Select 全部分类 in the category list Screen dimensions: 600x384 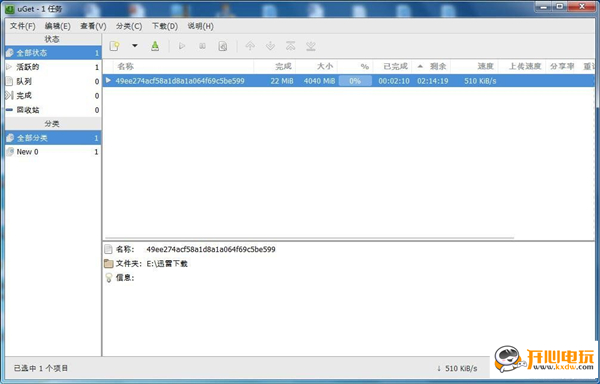click(x=53, y=138)
